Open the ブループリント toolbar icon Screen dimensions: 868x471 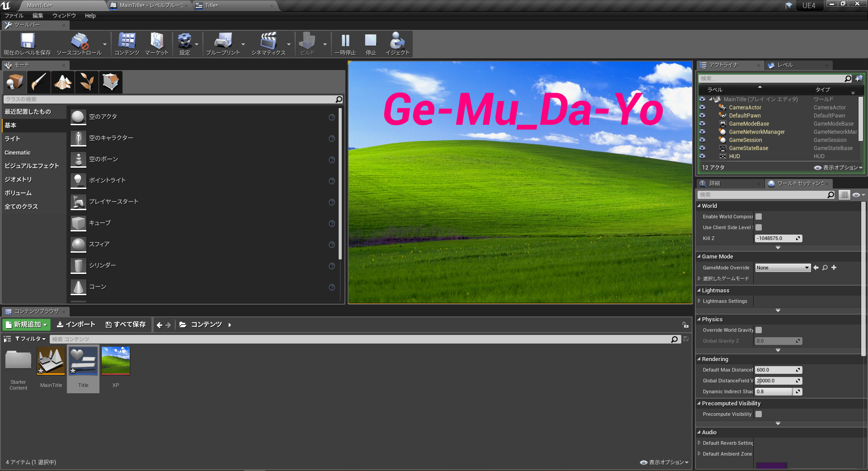224,44
